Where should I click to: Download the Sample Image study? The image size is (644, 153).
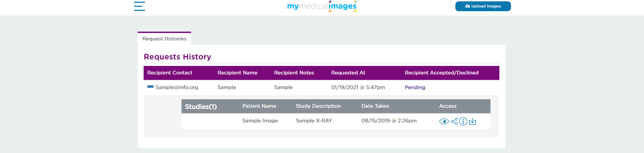472,121
